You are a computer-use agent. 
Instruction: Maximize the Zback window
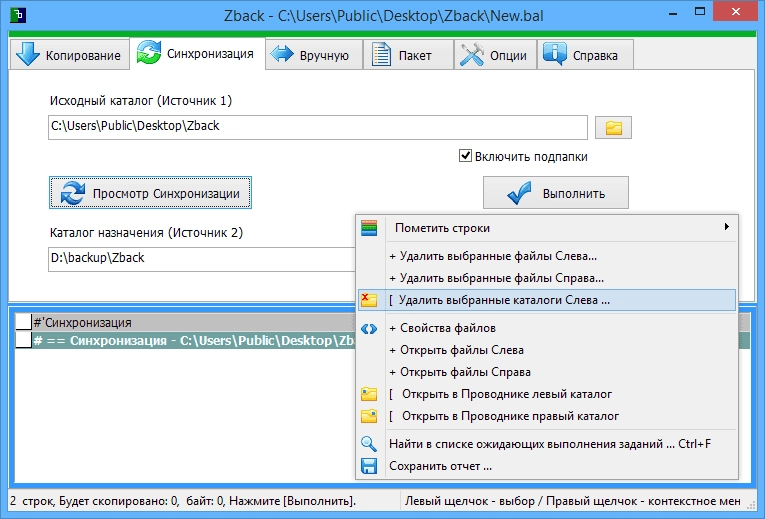(700, 12)
